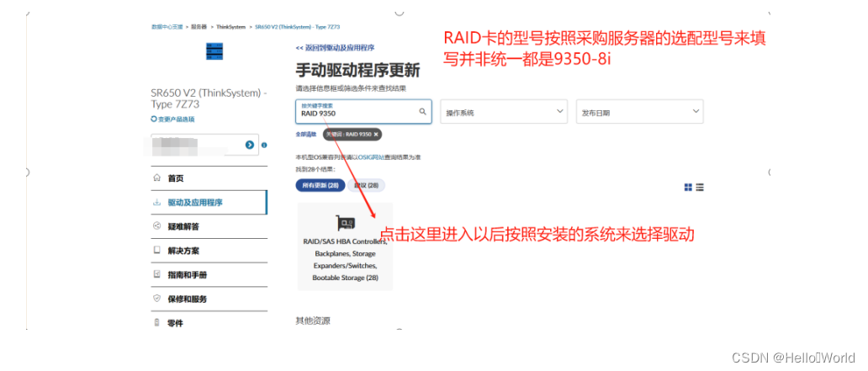Click the home icon next to 首页

click(x=156, y=178)
